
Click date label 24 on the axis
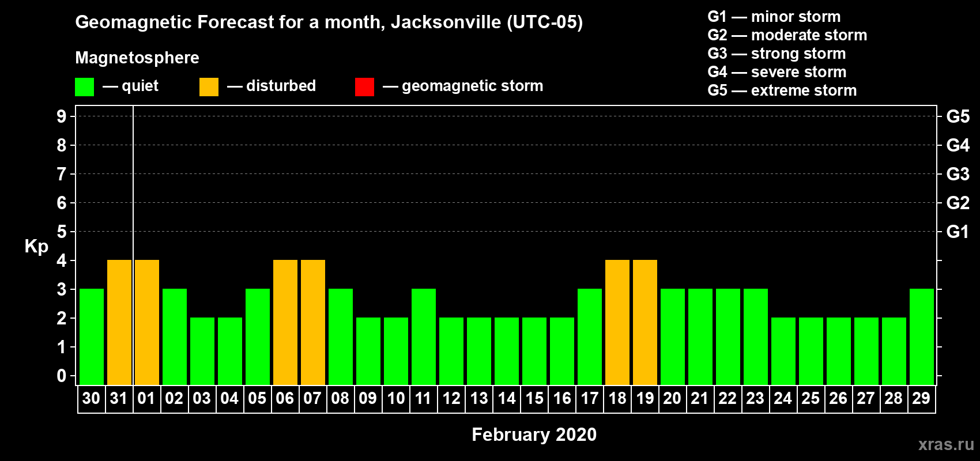click(x=783, y=398)
